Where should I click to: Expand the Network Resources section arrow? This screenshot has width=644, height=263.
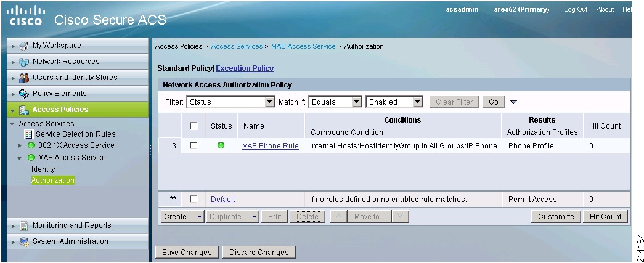[x=13, y=62]
